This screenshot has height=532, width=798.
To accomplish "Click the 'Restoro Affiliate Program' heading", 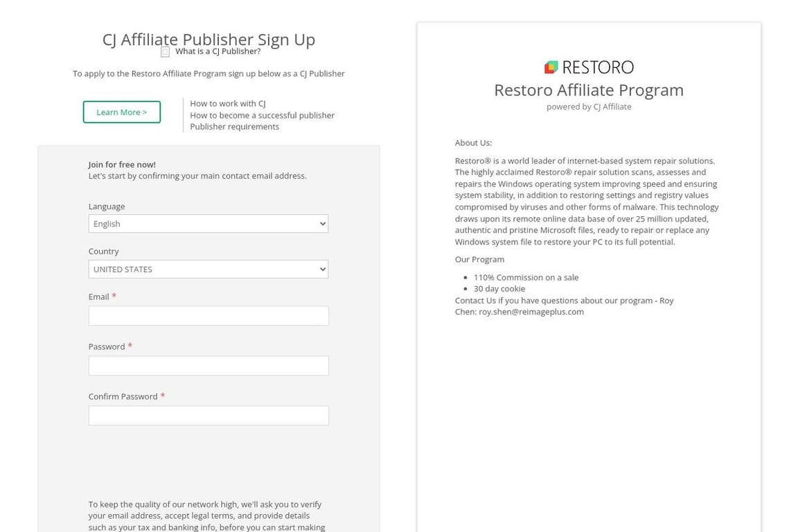I will [589, 90].
